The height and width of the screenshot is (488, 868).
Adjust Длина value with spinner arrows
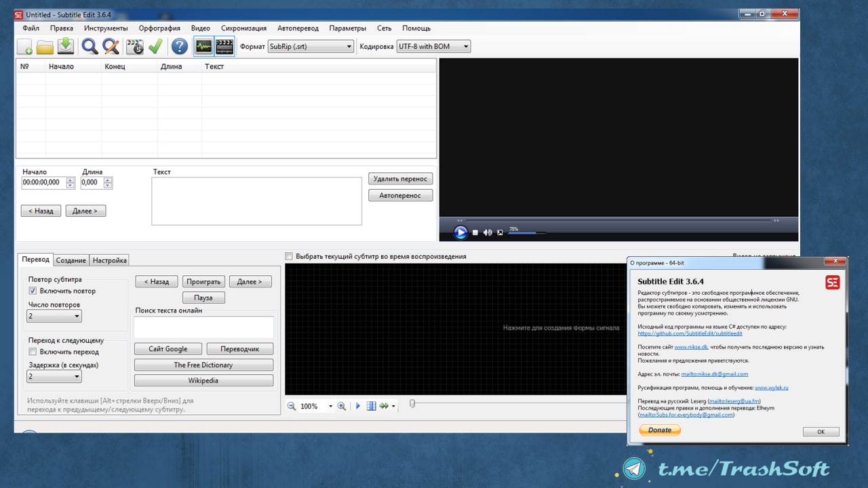(x=108, y=182)
